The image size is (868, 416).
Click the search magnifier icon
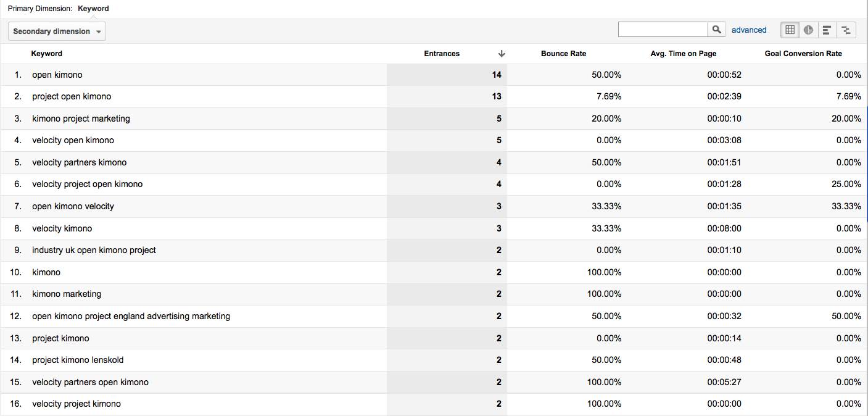tap(716, 29)
